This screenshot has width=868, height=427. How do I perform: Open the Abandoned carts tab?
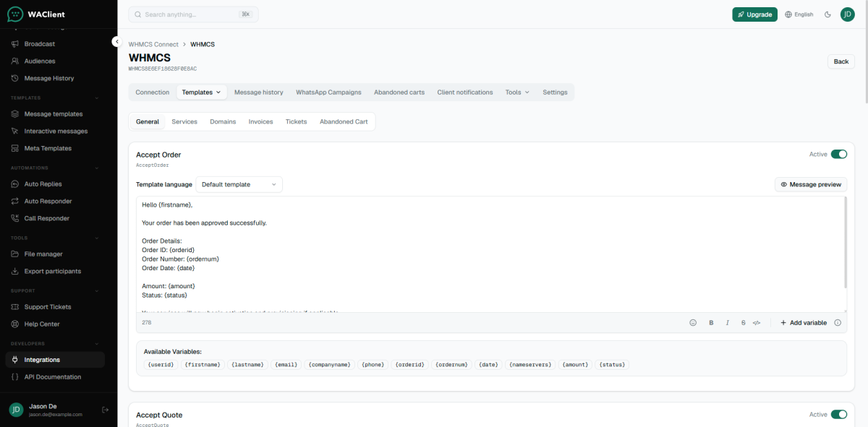point(399,92)
